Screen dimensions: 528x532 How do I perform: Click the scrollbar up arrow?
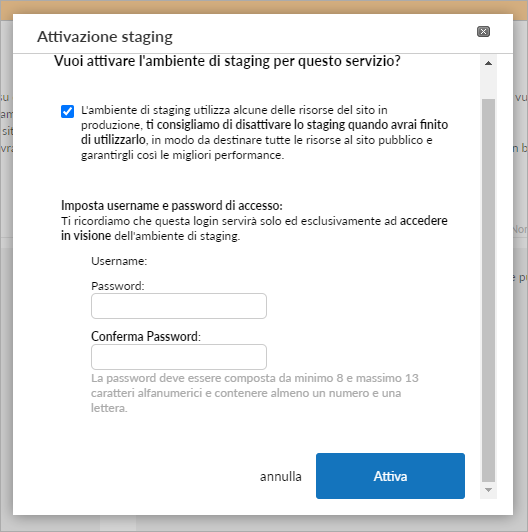[488, 63]
